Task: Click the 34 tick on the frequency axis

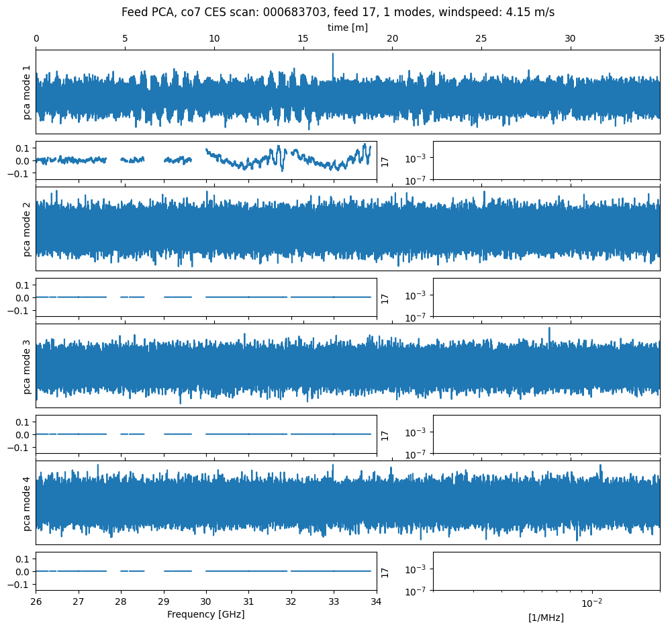Action: pos(377,601)
